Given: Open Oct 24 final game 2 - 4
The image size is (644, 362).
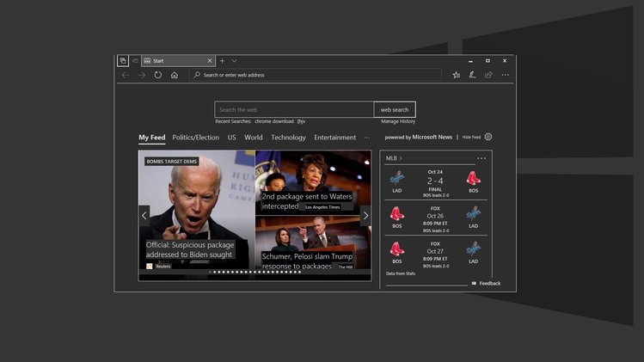Looking at the screenshot, I should point(435,183).
